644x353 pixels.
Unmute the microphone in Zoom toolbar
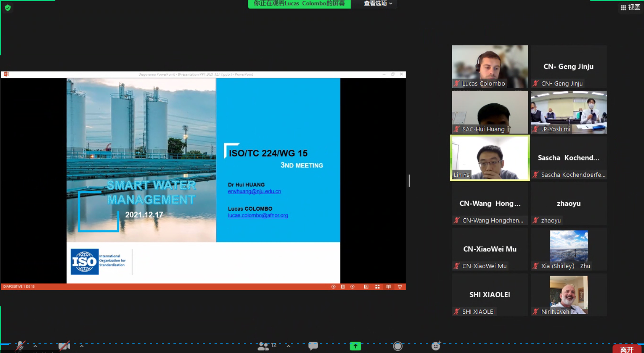tap(20, 346)
